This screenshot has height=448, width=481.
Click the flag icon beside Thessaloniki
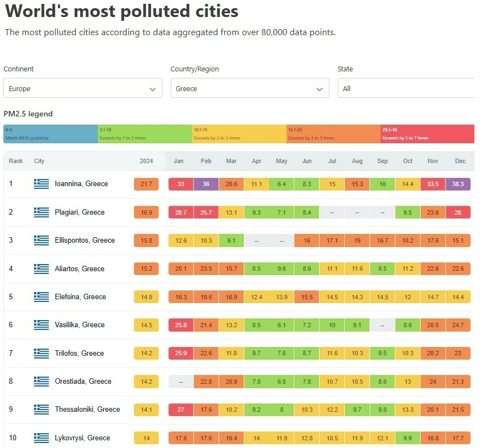coord(41,410)
